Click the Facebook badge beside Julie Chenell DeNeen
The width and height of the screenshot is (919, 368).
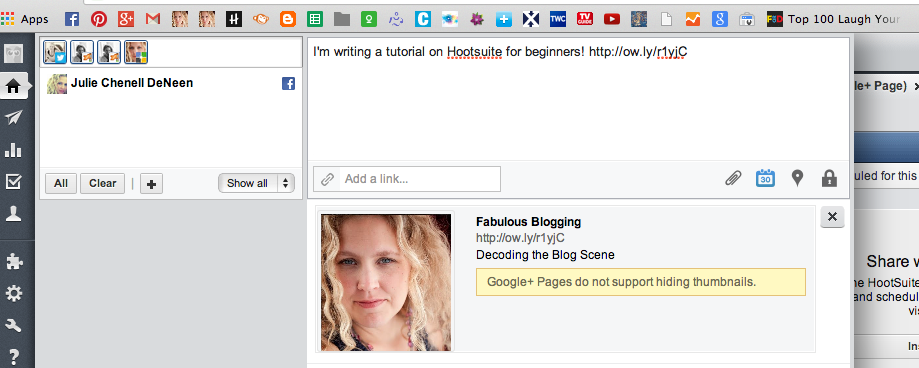pos(288,84)
